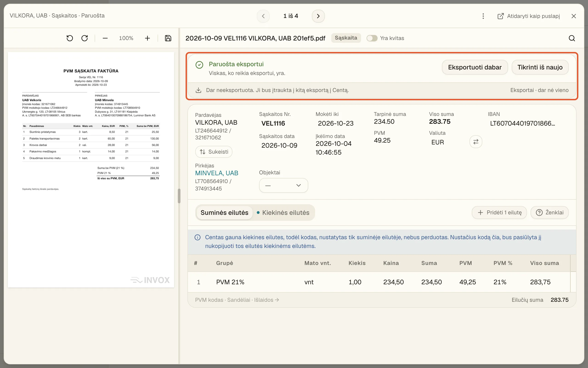Click the PDF invoice page preview

(x=91, y=170)
